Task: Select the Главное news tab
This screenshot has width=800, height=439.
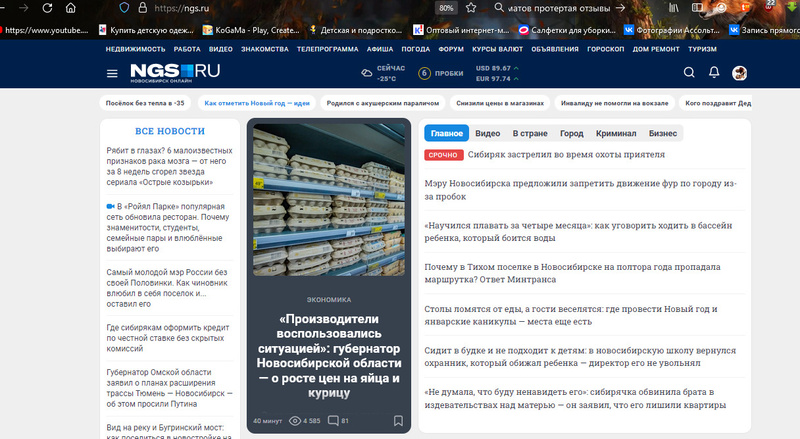Action: [x=445, y=133]
